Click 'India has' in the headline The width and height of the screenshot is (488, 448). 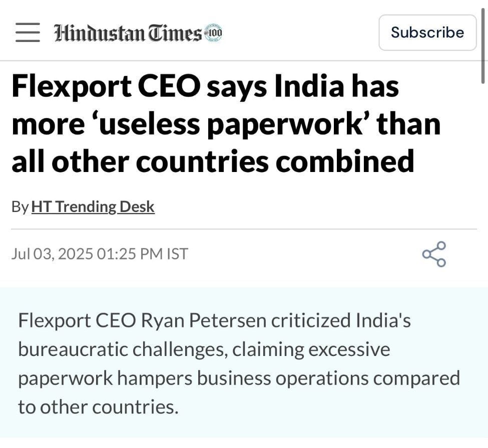point(336,86)
